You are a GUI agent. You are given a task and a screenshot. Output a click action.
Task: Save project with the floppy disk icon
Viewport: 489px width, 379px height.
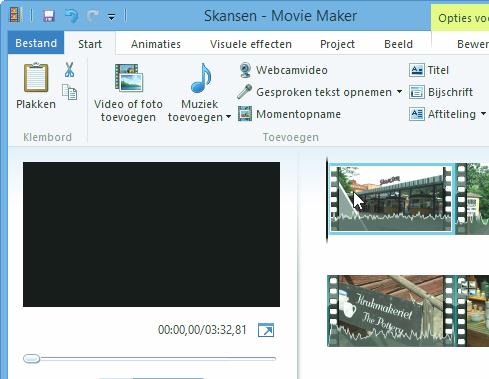49,16
